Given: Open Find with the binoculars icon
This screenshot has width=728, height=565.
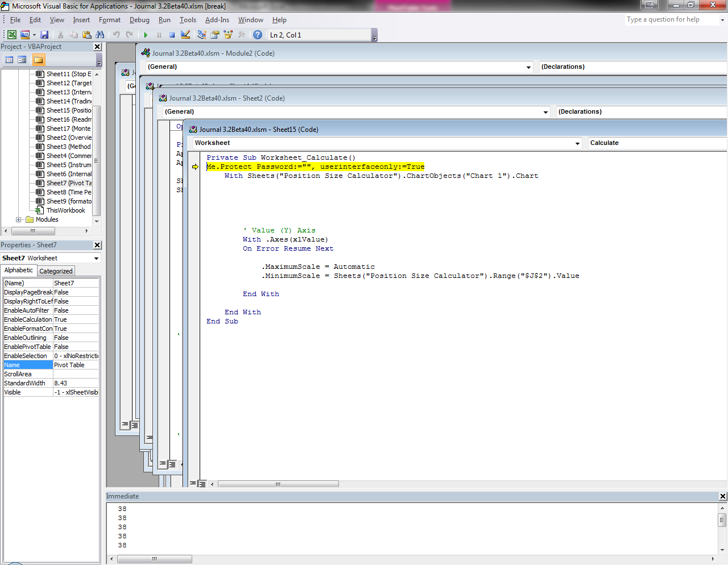Looking at the screenshot, I should (100, 35).
